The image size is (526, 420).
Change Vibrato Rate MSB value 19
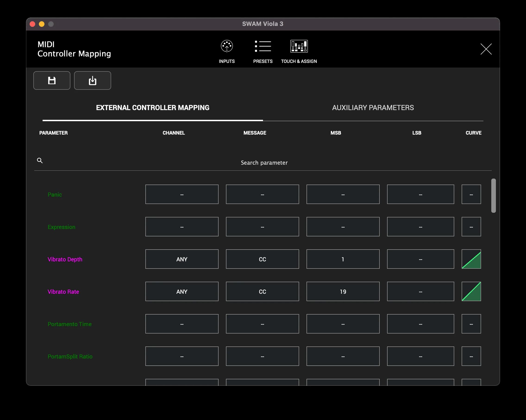pyautogui.click(x=343, y=291)
